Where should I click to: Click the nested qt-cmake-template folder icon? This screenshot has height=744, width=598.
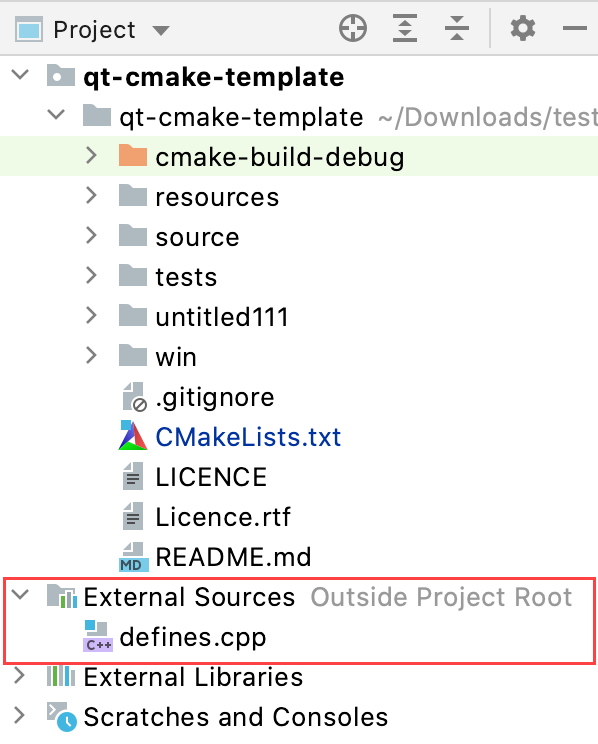[97, 115]
